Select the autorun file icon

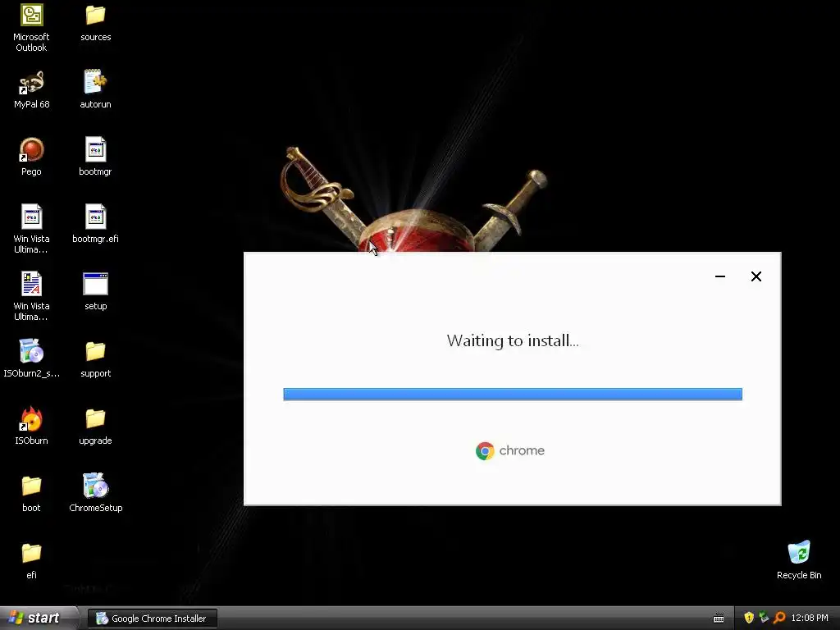(x=95, y=82)
